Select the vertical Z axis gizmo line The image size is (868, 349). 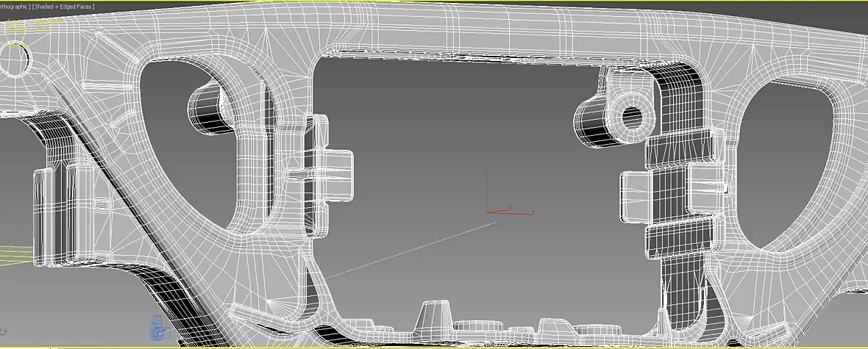point(486,187)
